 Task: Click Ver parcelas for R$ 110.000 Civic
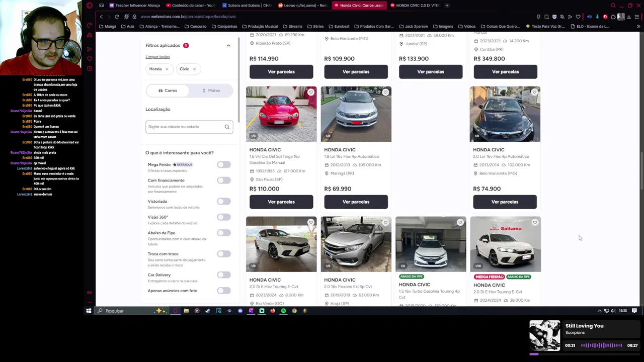(x=281, y=202)
